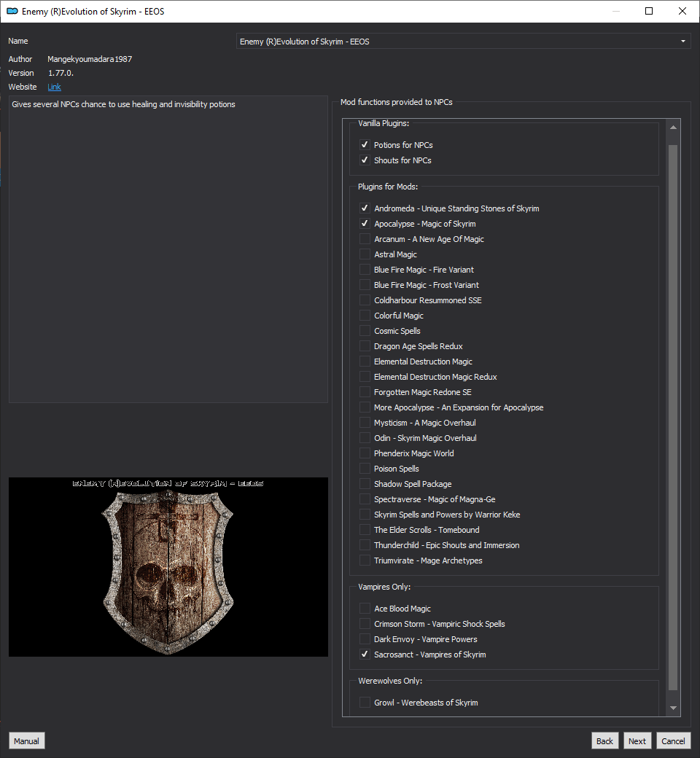The height and width of the screenshot is (758, 700).
Task: Toggle Andromeda - Unique Standing Stones checkbox
Action: (x=365, y=208)
